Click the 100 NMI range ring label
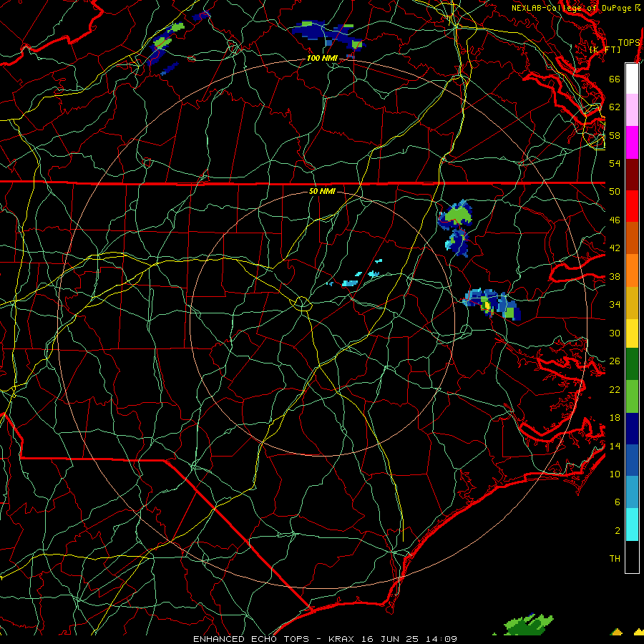Viewport: 644px width, 644px height. (322, 59)
